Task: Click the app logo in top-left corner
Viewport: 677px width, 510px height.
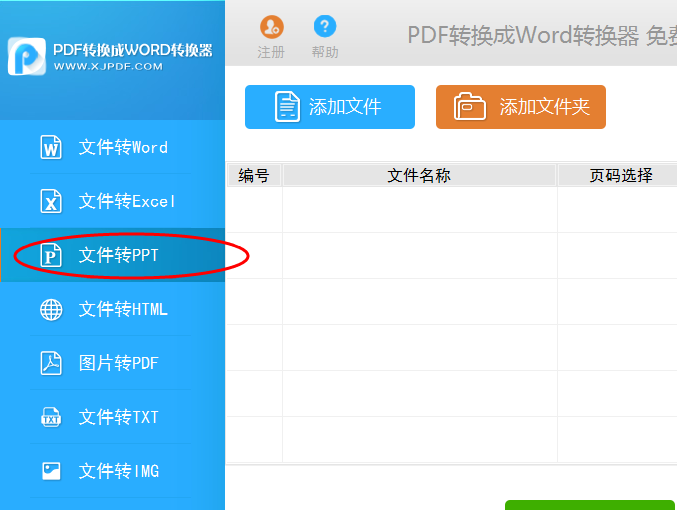Action: [26, 57]
